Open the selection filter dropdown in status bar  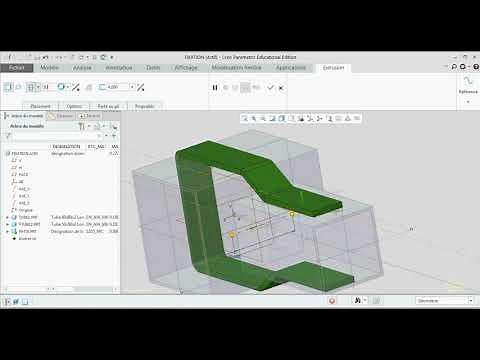[444, 301]
